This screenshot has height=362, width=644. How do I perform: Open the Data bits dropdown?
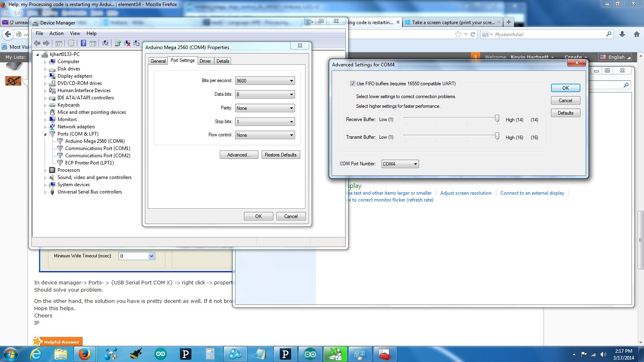pos(265,95)
